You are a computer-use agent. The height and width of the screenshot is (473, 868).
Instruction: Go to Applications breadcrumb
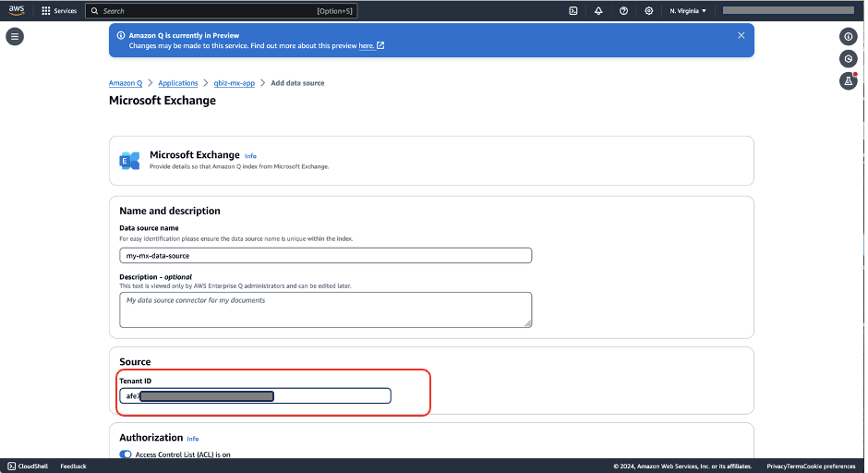177,83
